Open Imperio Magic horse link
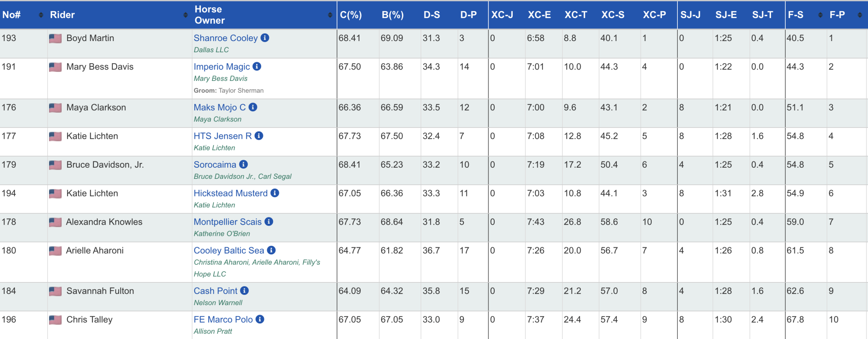The width and height of the screenshot is (868, 339). (x=222, y=67)
